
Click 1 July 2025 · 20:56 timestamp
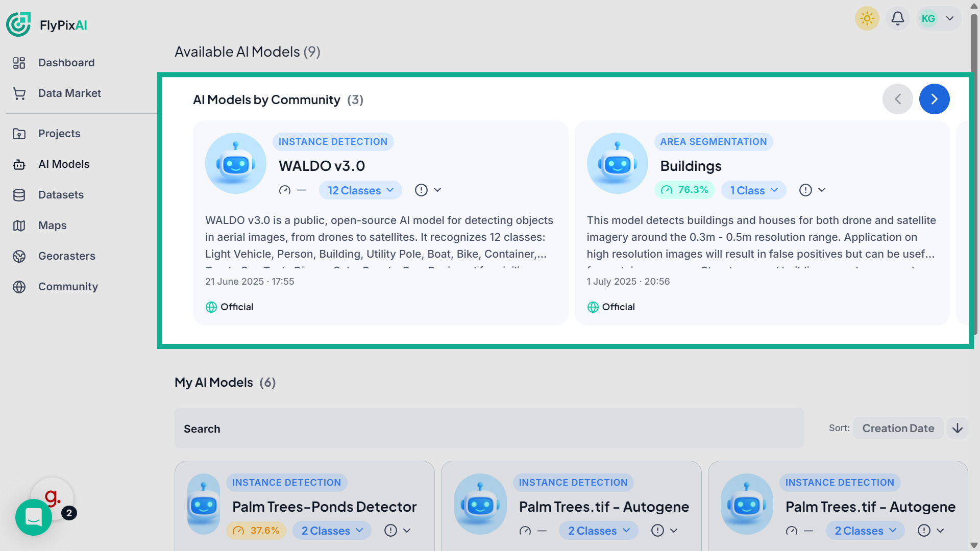tap(628, 282)
